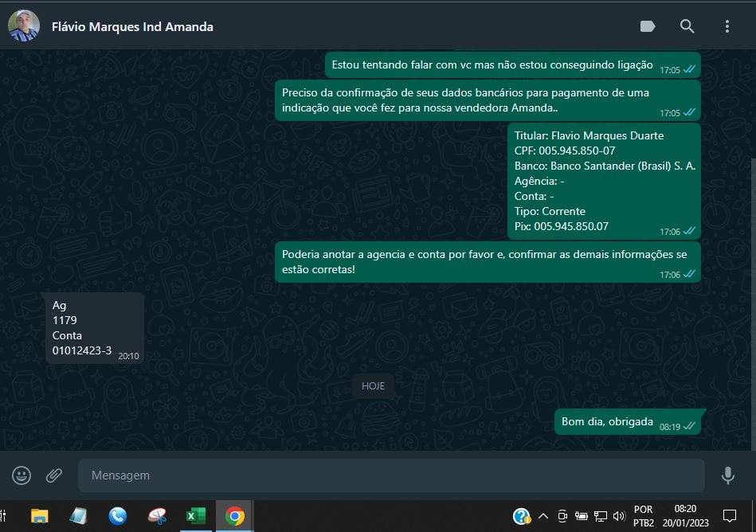Search within this conversation
This screenshot has height=532, width=756.
pos(687,26)
